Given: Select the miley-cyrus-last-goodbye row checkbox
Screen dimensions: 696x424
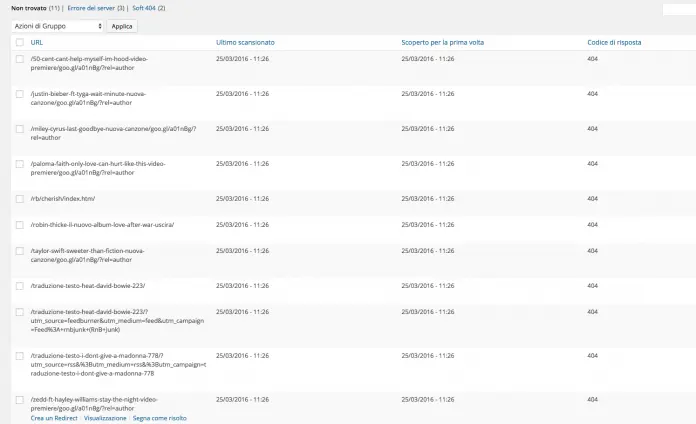Looking at the screenshot, I should tap(20, 129).
